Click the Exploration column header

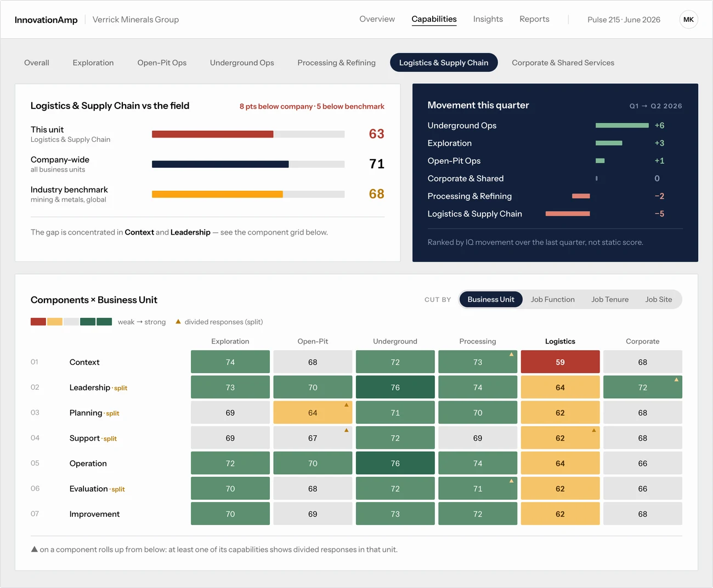pyautogui.click(x=230, y=341)
